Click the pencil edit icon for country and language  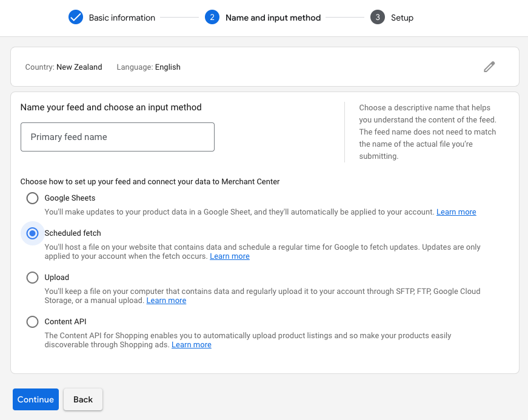pyautogui.click(x=489, y=67)
